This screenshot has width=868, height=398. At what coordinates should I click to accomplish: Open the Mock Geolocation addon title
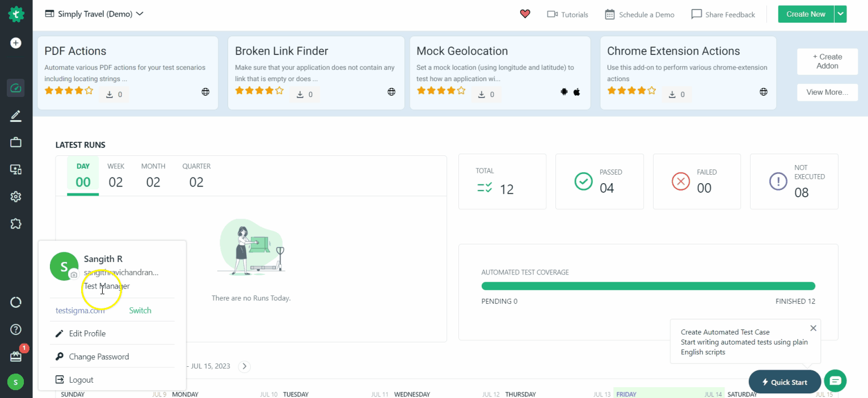click(462, 51)
